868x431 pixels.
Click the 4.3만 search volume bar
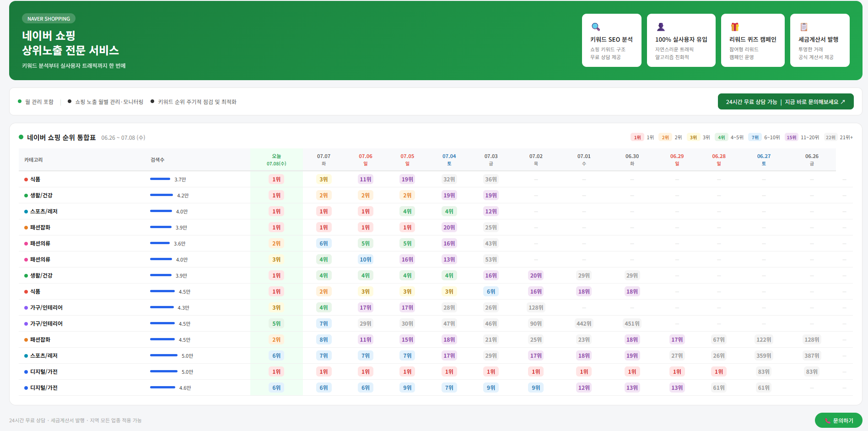click(162, 307)
